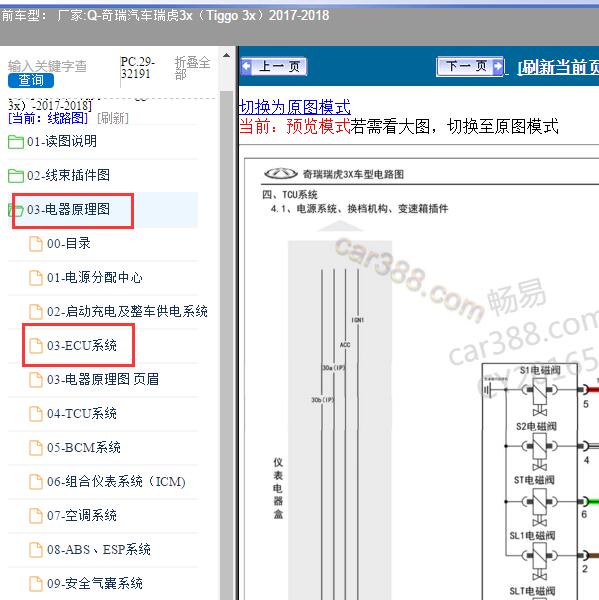Open 02-启动充电及整车供电系统 page

pos(127,311)
